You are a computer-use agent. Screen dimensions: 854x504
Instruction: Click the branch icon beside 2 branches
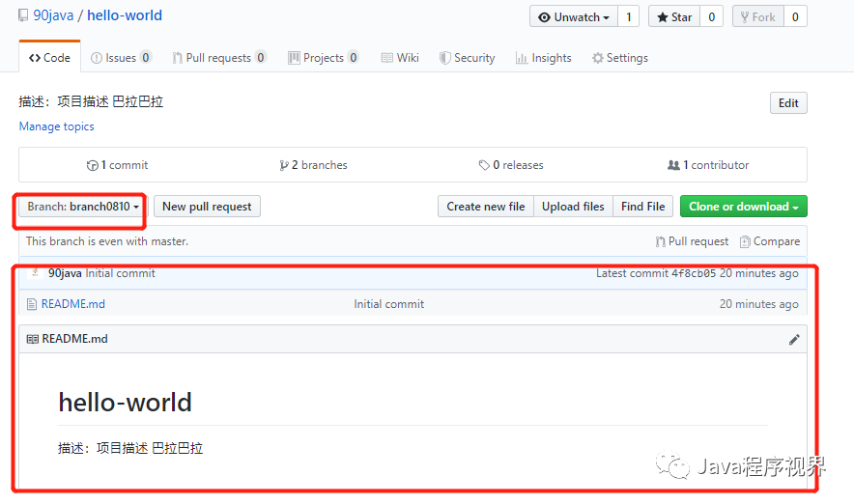pos(284,165)
